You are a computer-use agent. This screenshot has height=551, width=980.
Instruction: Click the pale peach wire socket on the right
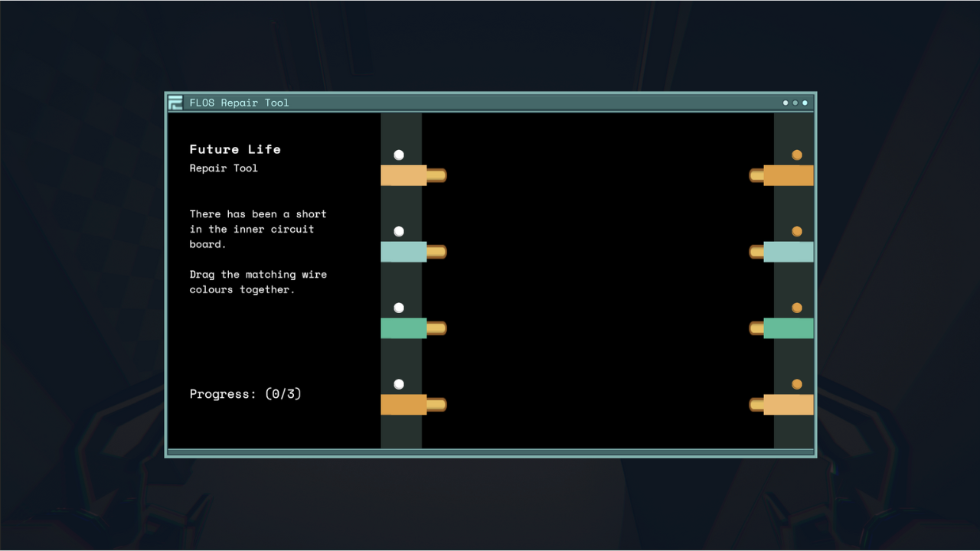[781, 405]
